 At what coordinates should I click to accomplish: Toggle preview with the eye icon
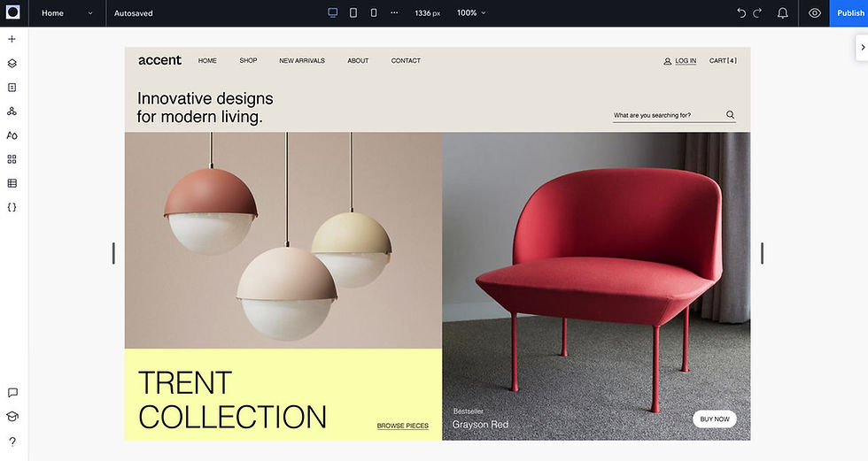(814, 12)
